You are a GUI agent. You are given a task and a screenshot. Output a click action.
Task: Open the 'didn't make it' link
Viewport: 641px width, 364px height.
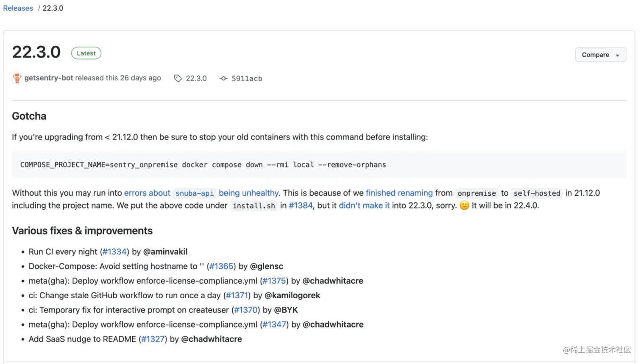pos(364,206)
